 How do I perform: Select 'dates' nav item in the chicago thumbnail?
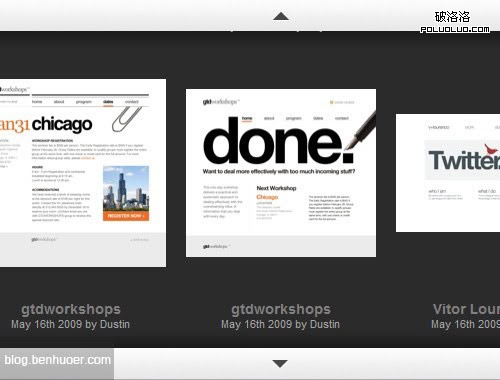point(108,102)
